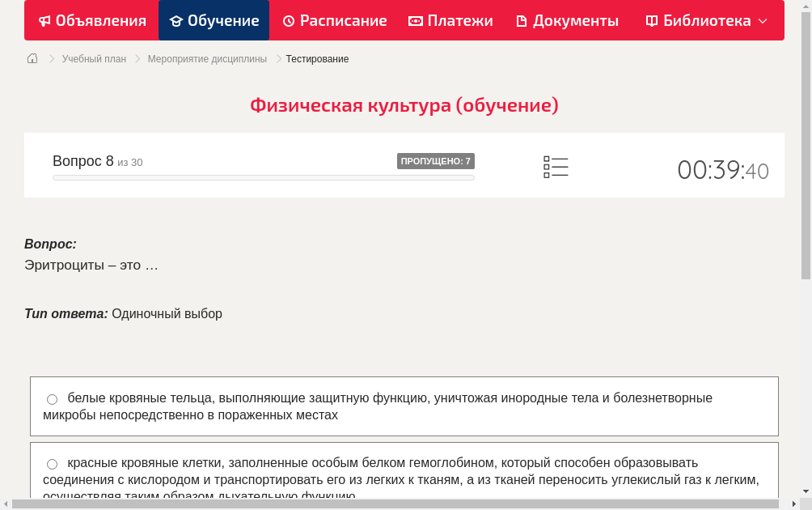Image resolution: width=812 pixels, height=510 pixels.
Task: Select the answer 'белые кровяные тельца'
Action: click(x=53, y=399)
